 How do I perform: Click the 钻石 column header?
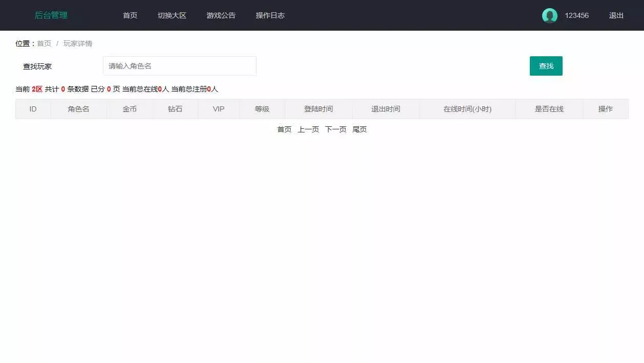point(176,109)
